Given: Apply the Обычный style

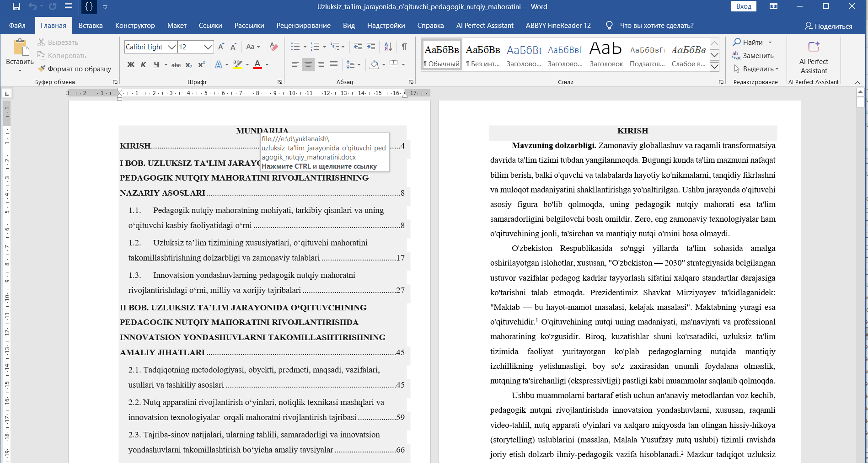Looking at the screenshot, I should (442, 55).
